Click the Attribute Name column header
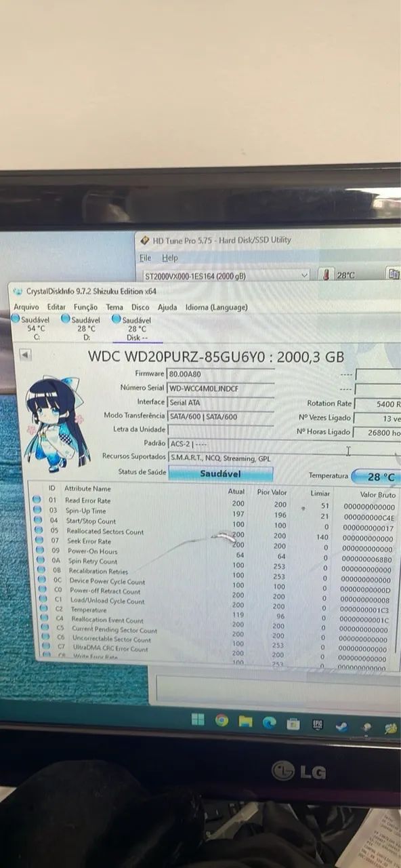The height and width of the screenshot is (868, 401). point(87,488)
